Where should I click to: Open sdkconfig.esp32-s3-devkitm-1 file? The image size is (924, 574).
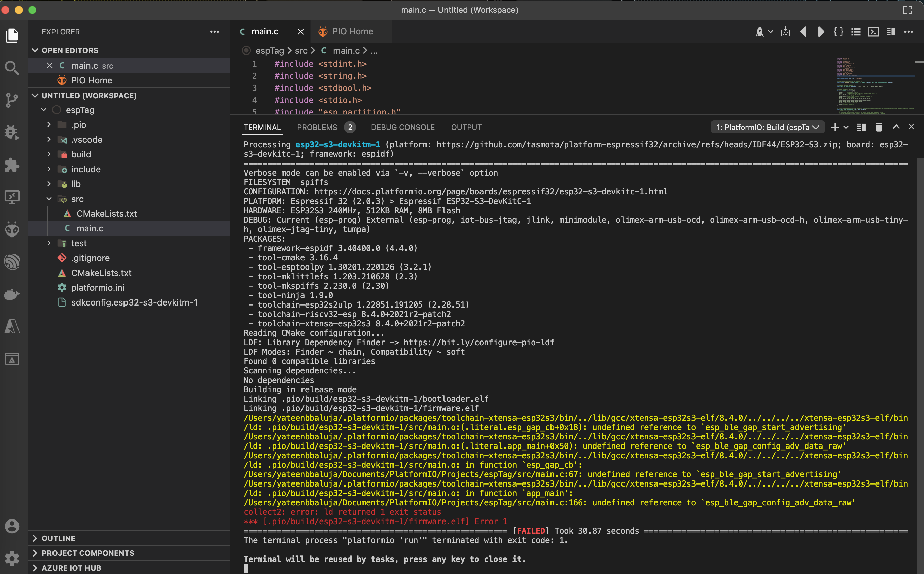click(130, 302)
